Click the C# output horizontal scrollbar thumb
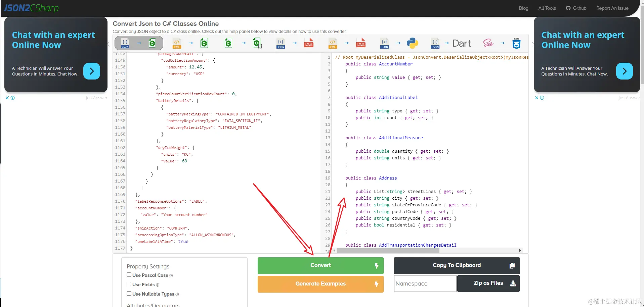Image resolution: width=644 pixels, height=307 pixels. 388,251
